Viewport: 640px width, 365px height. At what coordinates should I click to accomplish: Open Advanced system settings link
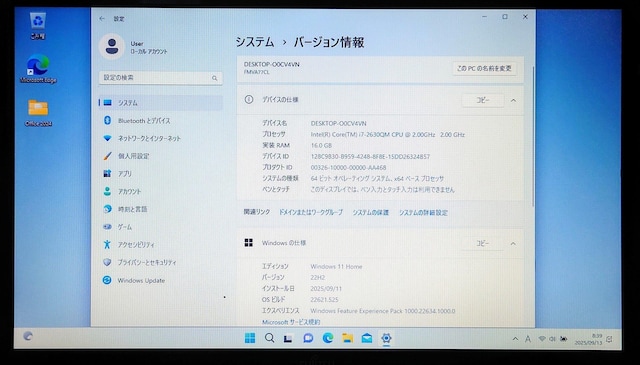[x=423, y=212]
